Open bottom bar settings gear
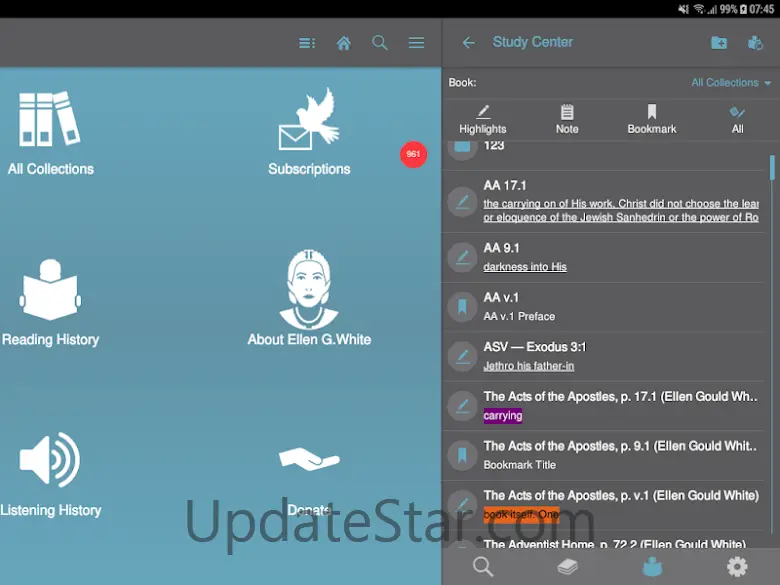 [x=737, y=567]
